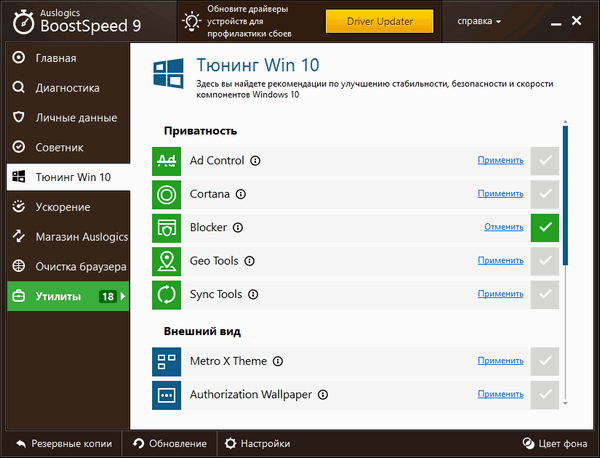The height and width of the screenshot is (458, 600).
Task: Click Обновление in bottom bar
Action: click(170, 444)
